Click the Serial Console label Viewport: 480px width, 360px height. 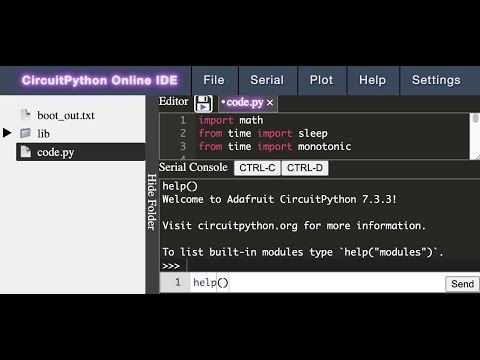pyautogui.click(x=193, y=167)
